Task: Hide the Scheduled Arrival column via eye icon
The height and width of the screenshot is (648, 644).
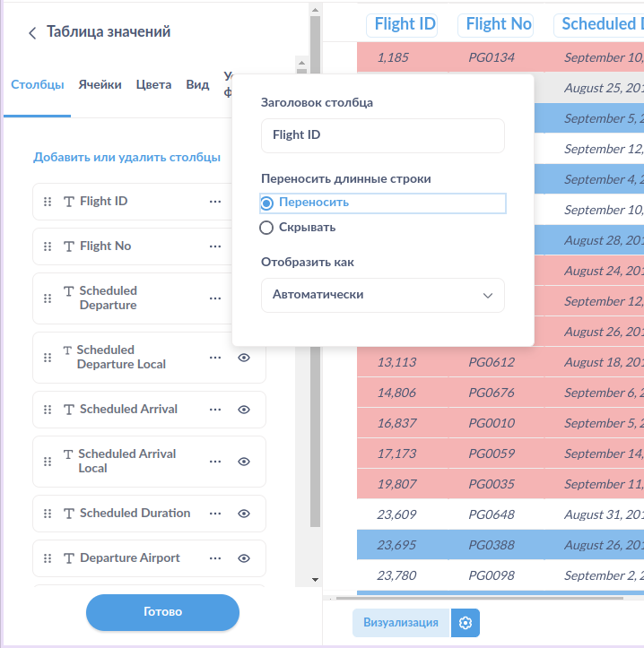Action: tap(243, 410)
